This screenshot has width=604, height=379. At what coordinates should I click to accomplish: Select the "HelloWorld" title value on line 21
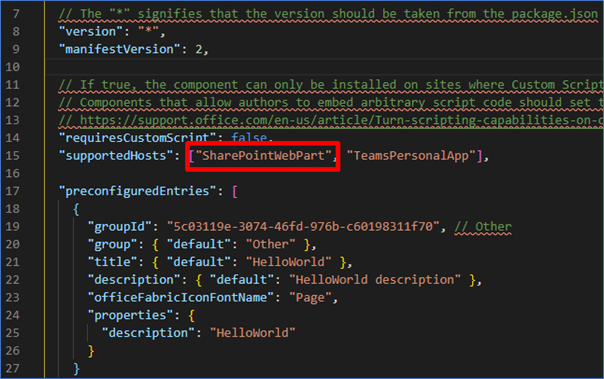coord(289,262)
